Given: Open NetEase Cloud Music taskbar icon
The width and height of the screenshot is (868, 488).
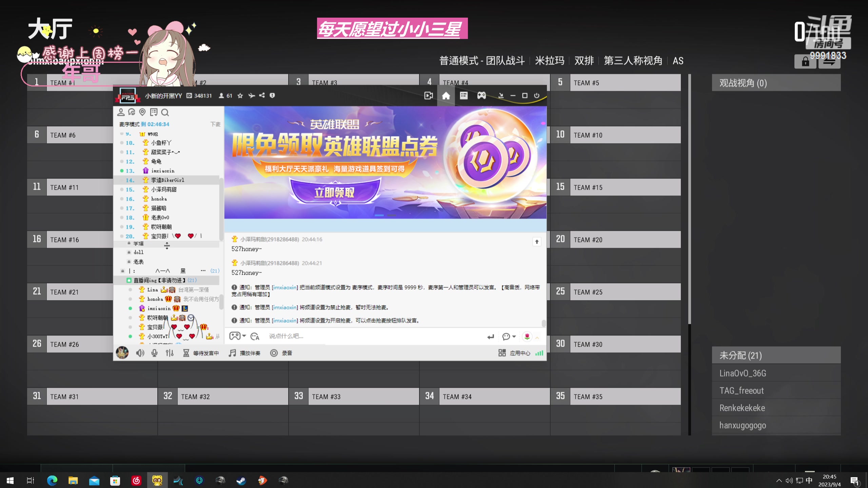Looking at the screenshot, I should [136, 480].
